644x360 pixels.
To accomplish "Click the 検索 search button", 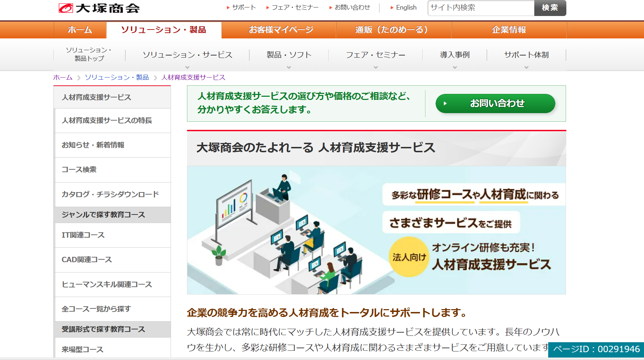I will coord(550,8).
